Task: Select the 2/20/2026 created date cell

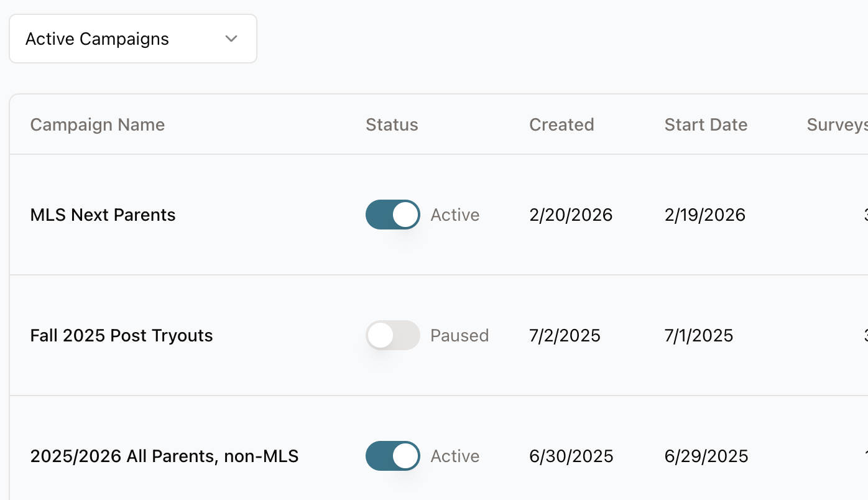Action: 571,215
